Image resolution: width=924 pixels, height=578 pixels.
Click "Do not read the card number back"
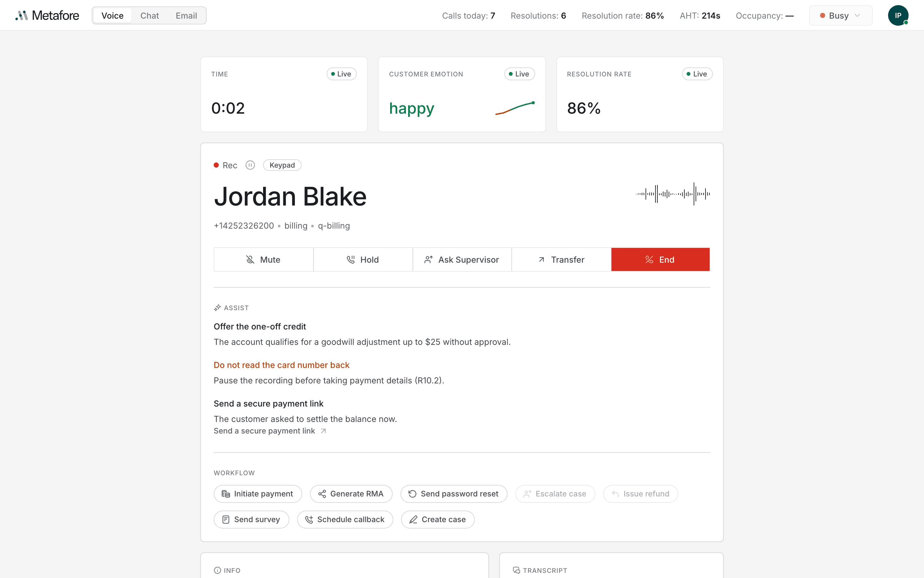tap(281, 365)
